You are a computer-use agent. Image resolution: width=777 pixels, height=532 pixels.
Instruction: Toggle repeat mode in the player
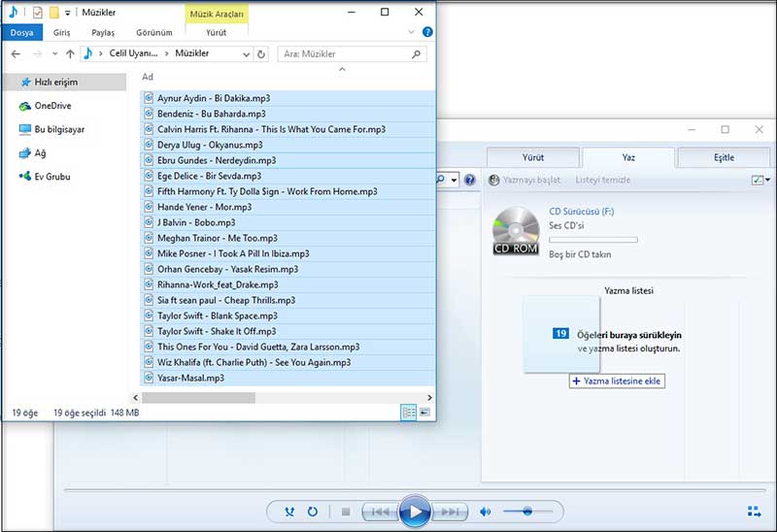coord(313,512)
